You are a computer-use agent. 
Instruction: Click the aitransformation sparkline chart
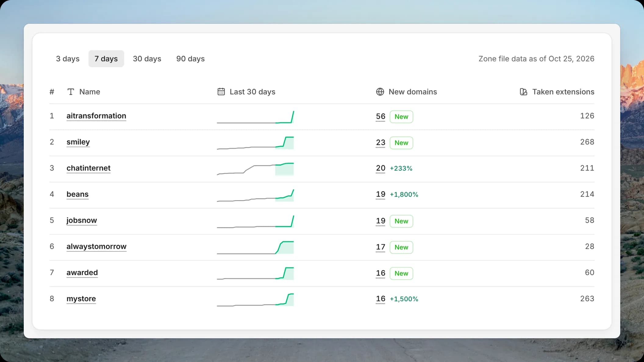pyautogui.click(x=255, y=117)
